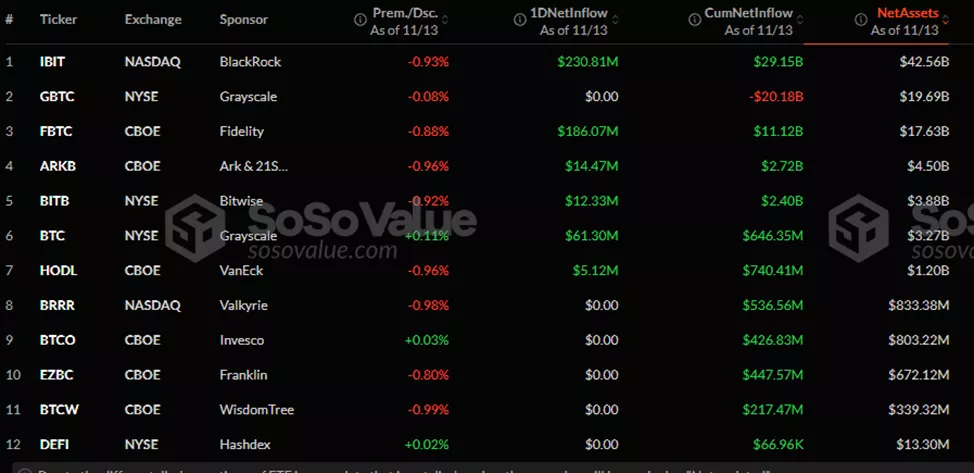Select the HODL ticker row
The image size is (974, 473).
click(58, 270)
